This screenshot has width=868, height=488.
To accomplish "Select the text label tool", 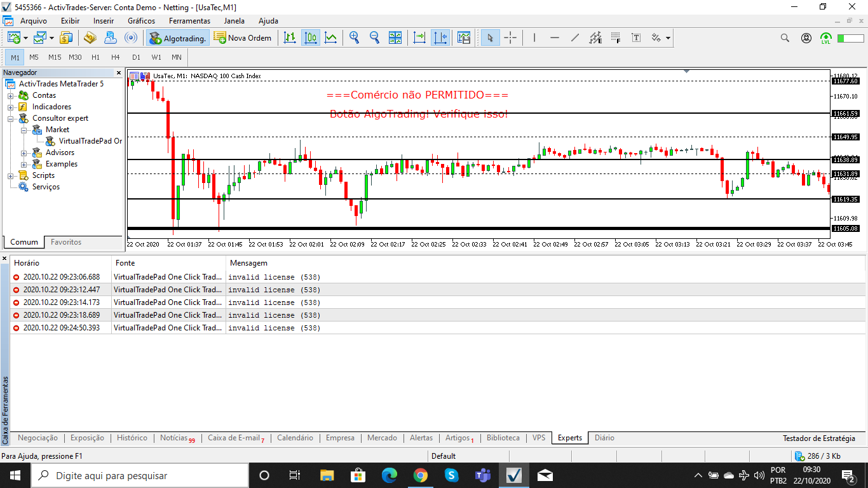I will click(635, 37).
